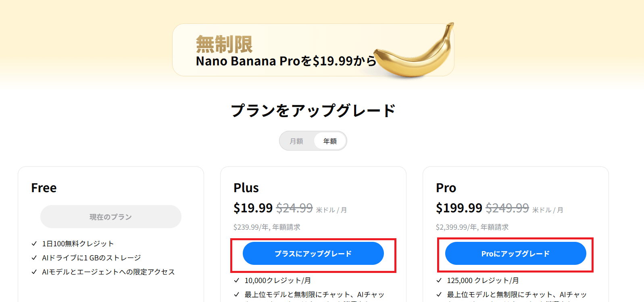Click the golden banana image
The height and width of the screenshot is (302, 644).
point(415,52)
